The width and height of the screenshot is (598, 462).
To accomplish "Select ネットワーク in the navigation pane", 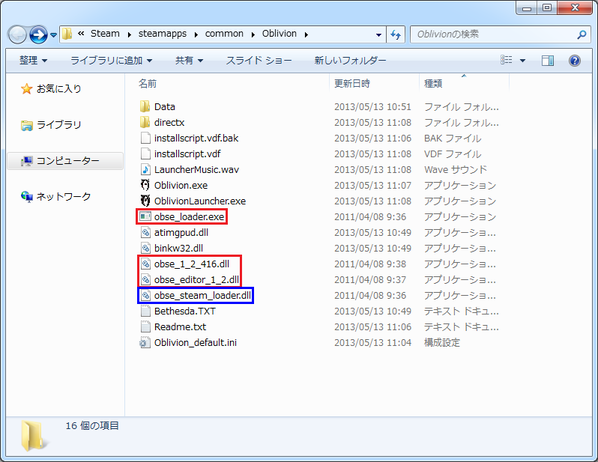I will tap(56, 196).
